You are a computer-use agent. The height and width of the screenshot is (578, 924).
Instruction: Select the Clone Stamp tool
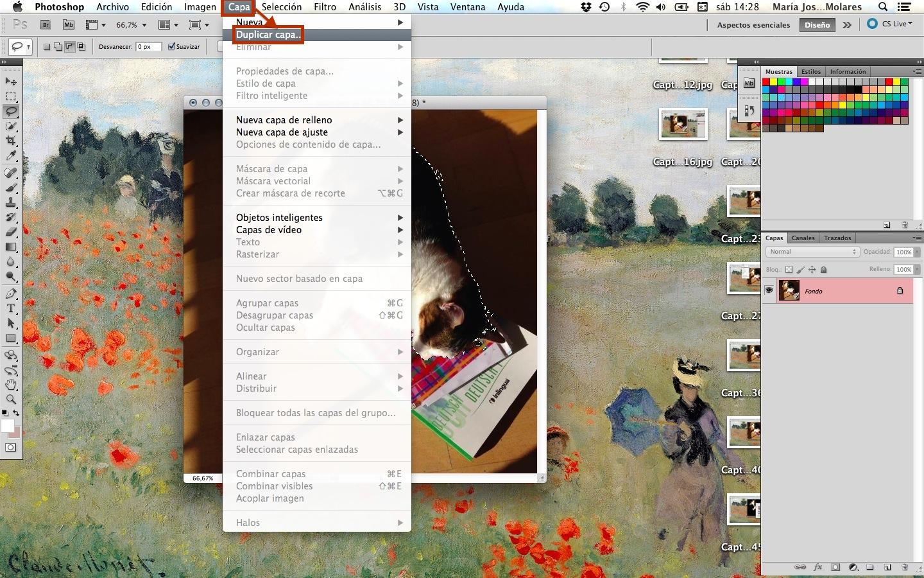[x=11, y=202]
